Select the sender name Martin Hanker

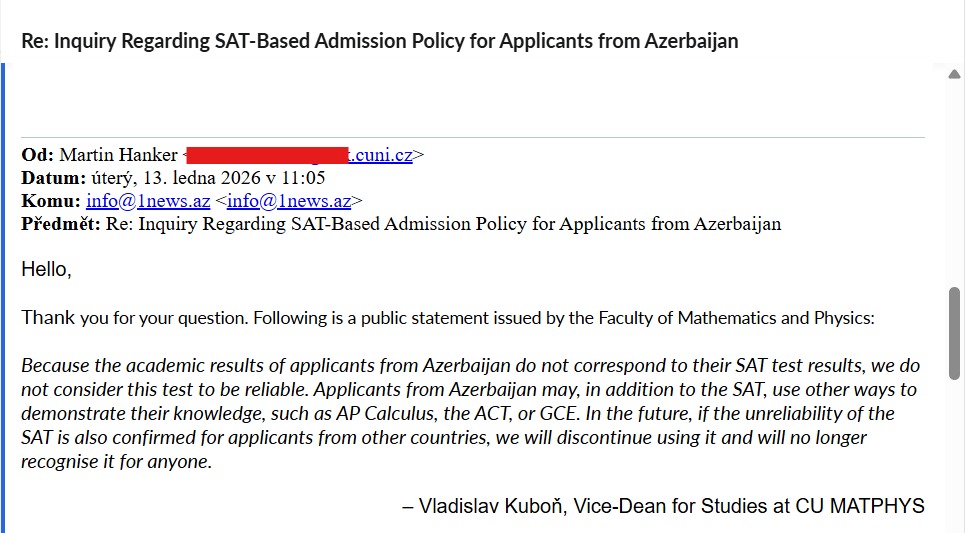[118, 155]
